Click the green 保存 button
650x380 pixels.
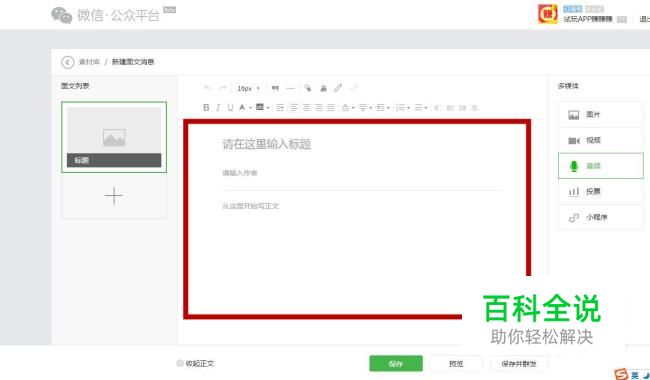[396, 363]
